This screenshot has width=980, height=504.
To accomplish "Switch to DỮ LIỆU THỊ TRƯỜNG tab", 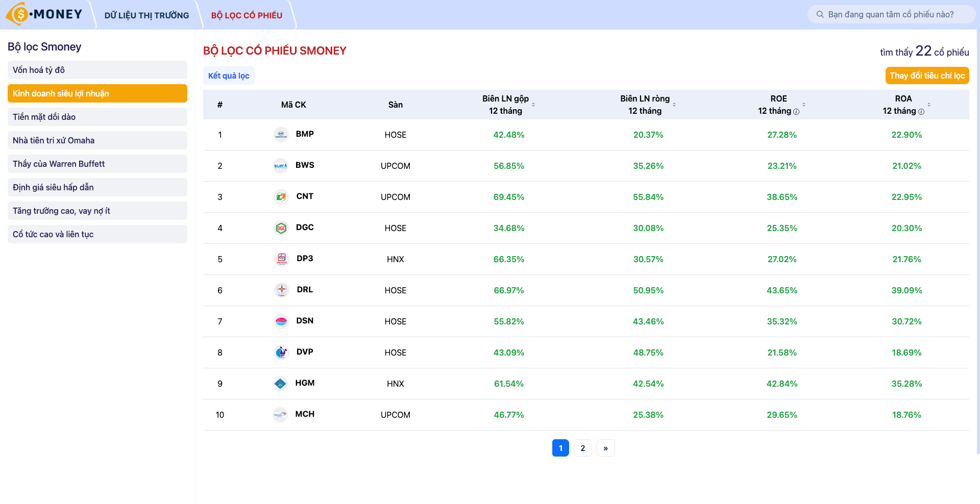I will (x=146, y=15).
